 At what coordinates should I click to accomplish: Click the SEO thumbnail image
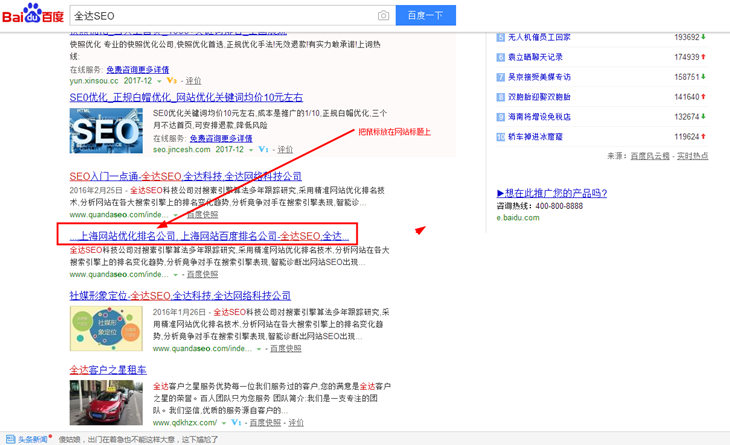106,131
